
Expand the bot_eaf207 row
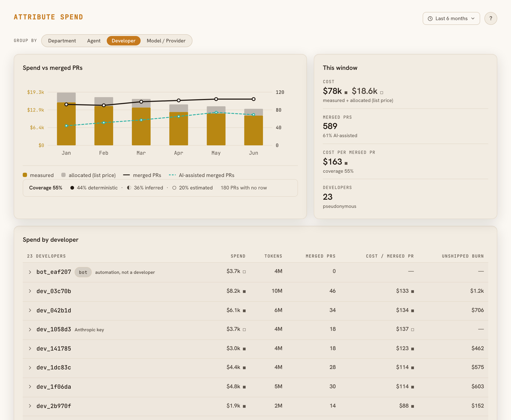tap(30, 272)
